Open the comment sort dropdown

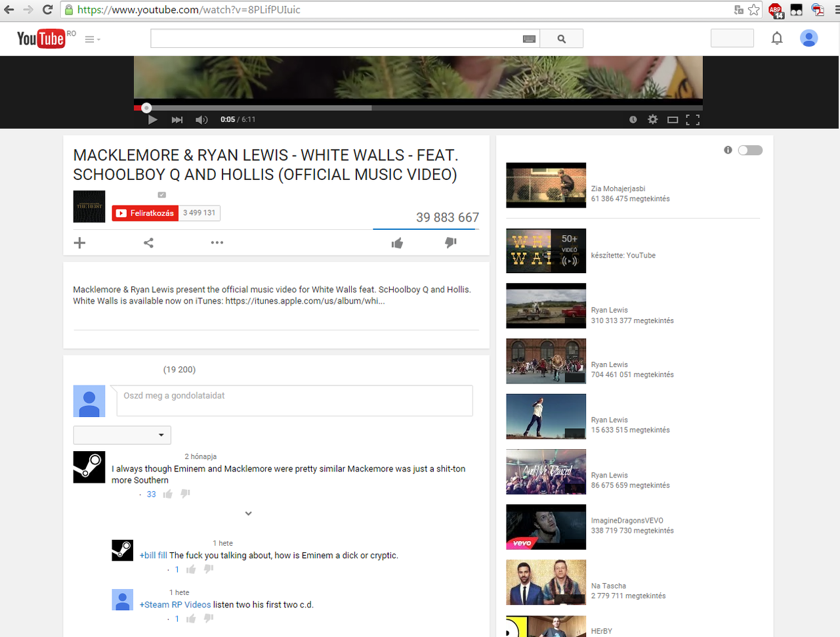pos(122,435)
